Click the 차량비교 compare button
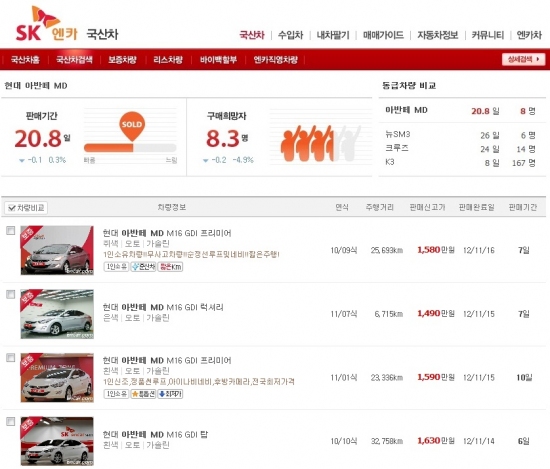The height and width of the screenshot is (469, 550). point(26,208)
